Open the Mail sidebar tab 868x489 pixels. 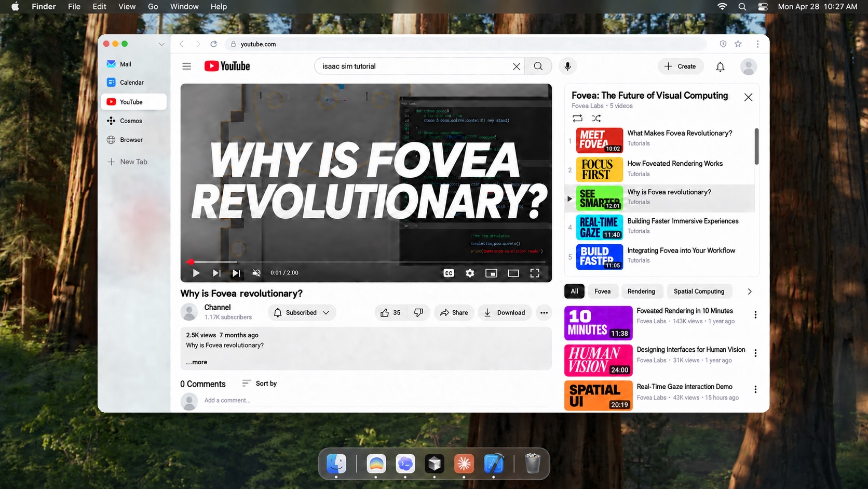133,64
